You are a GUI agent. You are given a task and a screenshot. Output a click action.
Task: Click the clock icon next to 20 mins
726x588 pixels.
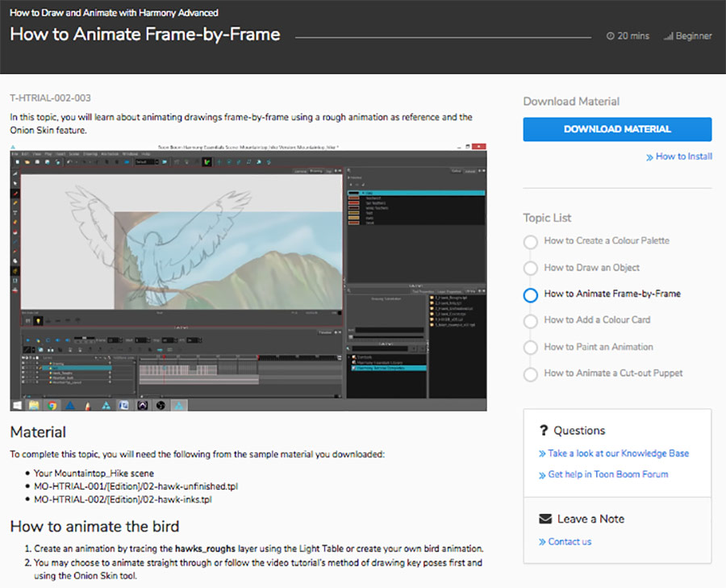pos(610,36)
